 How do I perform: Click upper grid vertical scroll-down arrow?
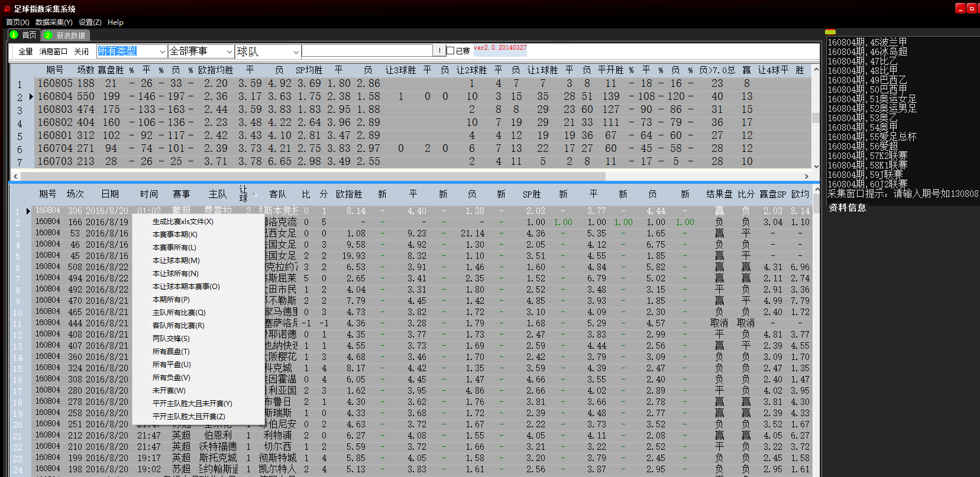(x=816, y=167)
